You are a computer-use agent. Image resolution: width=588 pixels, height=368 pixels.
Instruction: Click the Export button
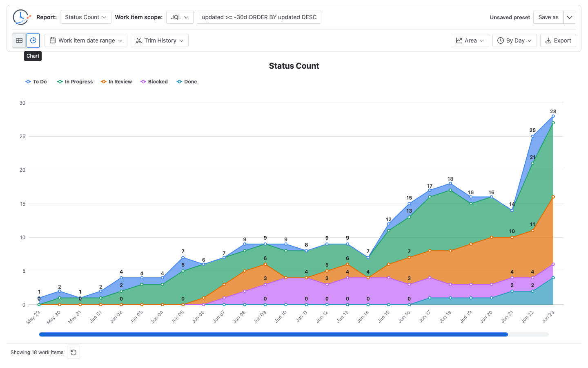click(558, 40)
